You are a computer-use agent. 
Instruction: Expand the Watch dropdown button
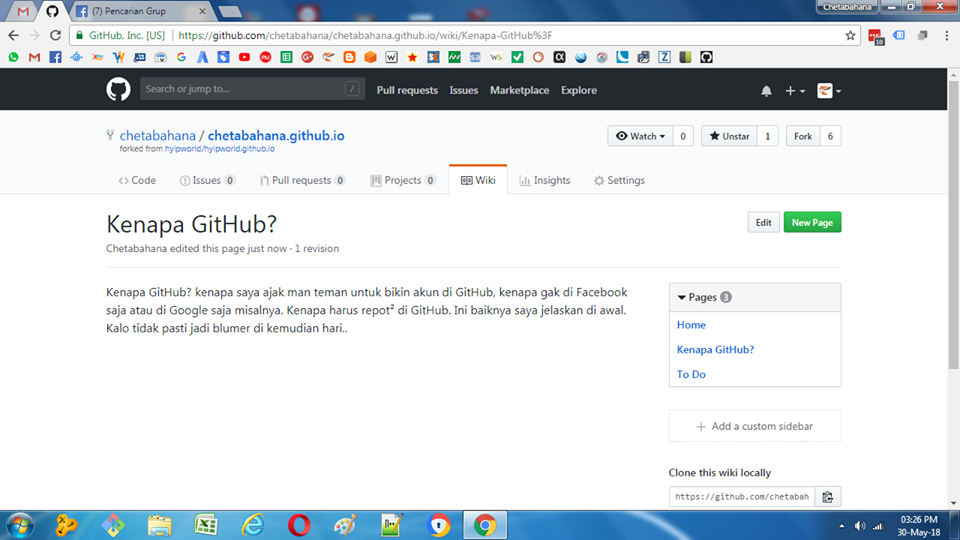[x=640, y=136]
